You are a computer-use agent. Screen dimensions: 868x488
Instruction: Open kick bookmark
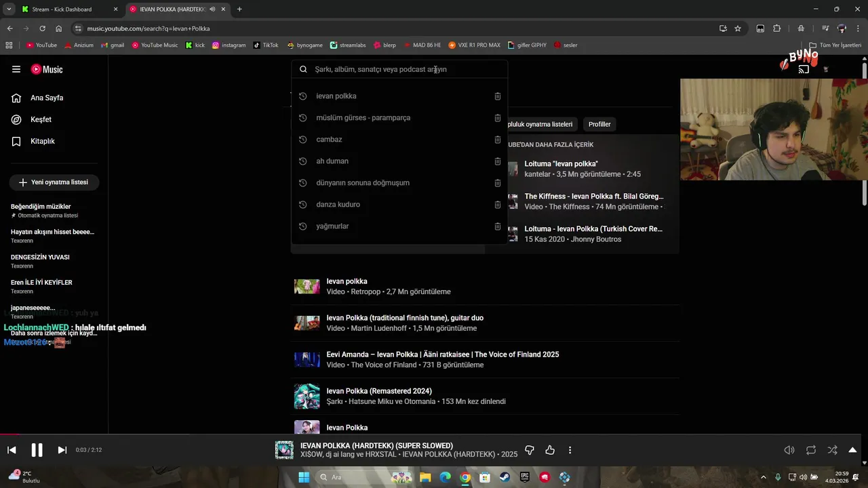[195, 45]
